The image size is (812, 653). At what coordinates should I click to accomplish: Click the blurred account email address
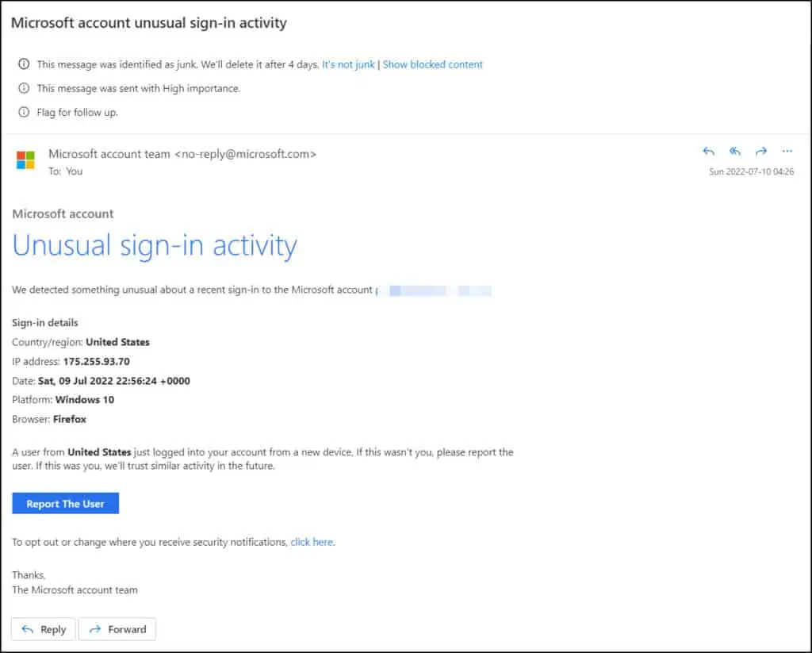click(x=434, y=290)
